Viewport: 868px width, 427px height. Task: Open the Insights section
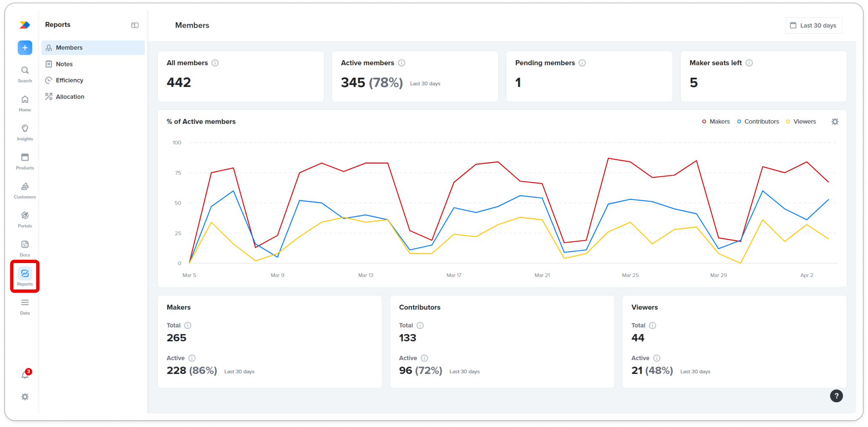[x=25, y=132]
